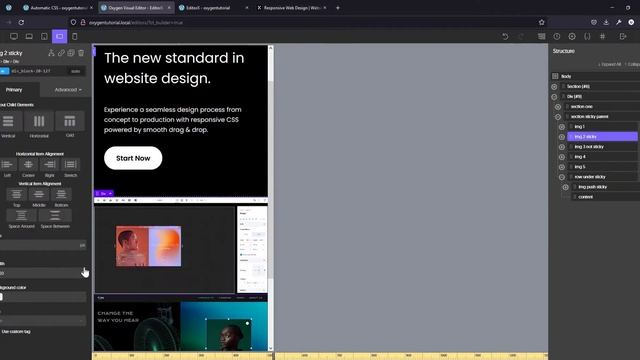This screenshot has height=360, width=640.
Task: Click the parent hierarchy icon beside element name
Action: click(x=51, y=53)
